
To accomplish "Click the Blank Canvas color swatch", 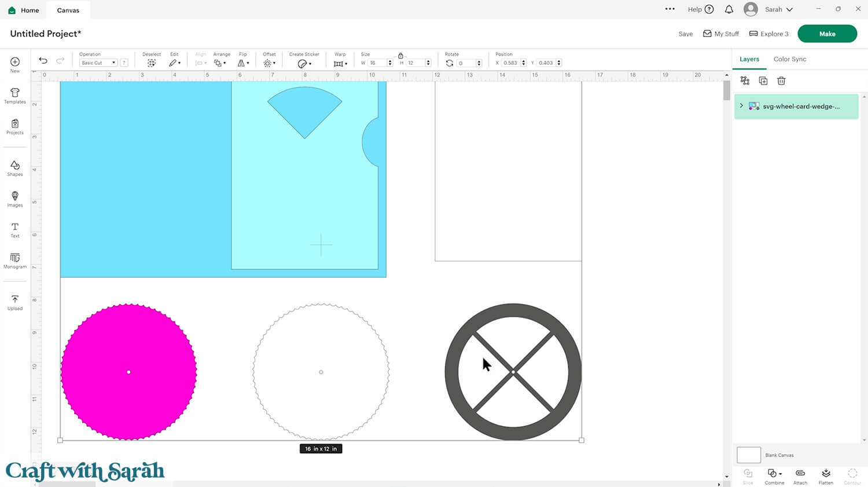I will click(748, 455).
